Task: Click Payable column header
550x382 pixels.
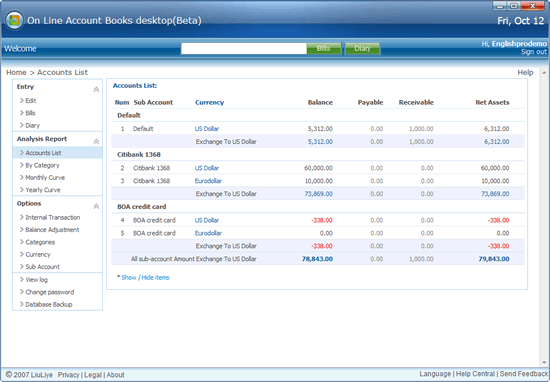Action: (x=370, y=102)
